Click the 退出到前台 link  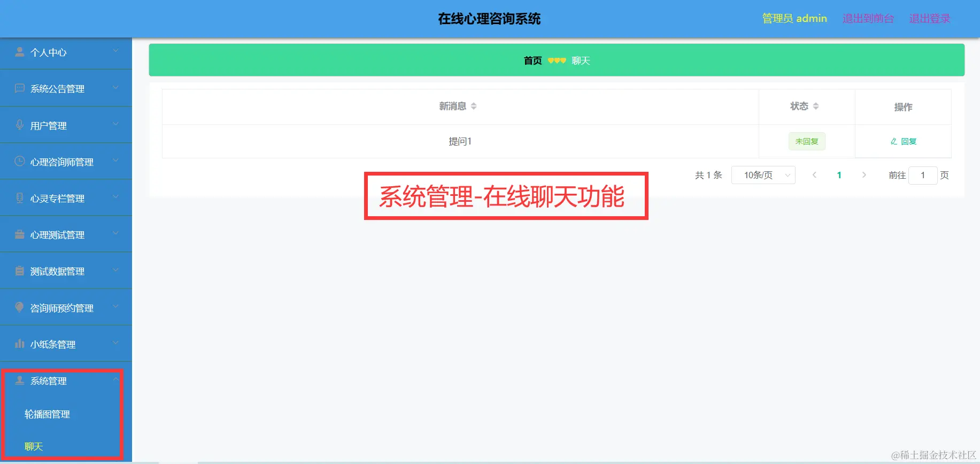click(868, 19)
